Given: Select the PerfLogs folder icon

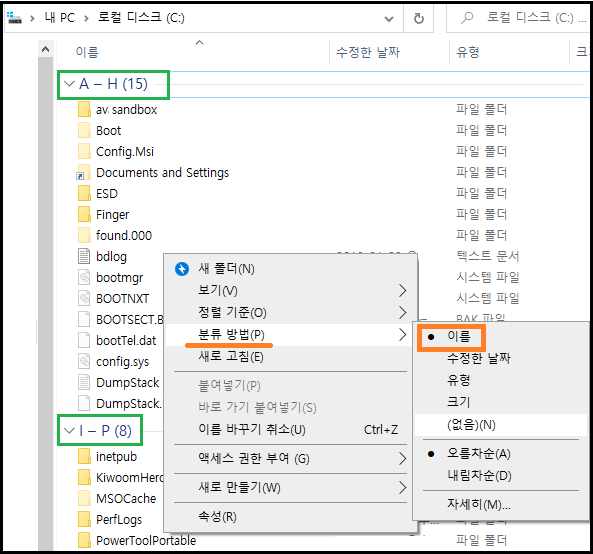Looking at the screenshot, I should click(x=84, y=519).
